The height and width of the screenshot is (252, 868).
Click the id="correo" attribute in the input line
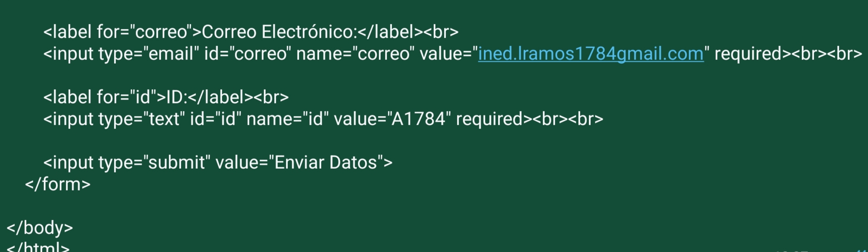click(247, 54)
